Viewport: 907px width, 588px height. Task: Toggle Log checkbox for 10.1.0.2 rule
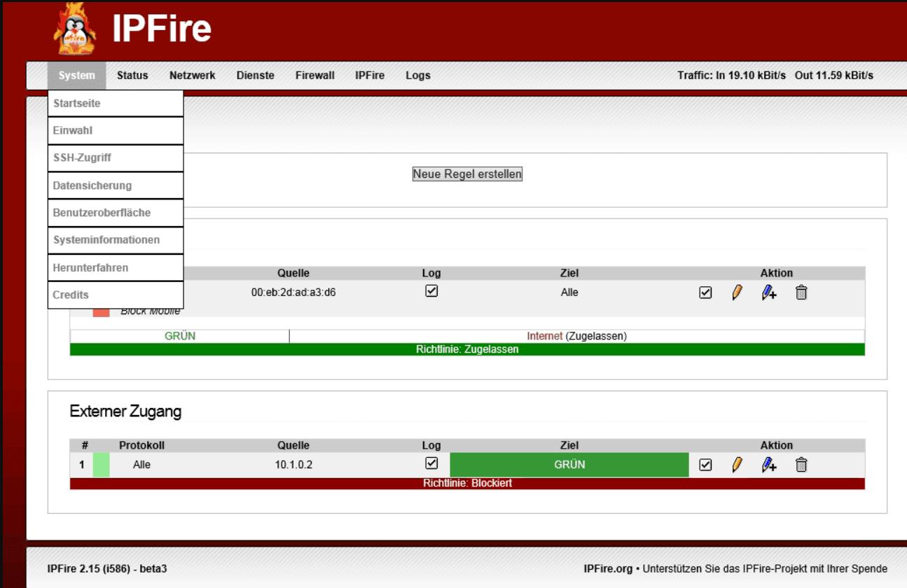point(432,463)
